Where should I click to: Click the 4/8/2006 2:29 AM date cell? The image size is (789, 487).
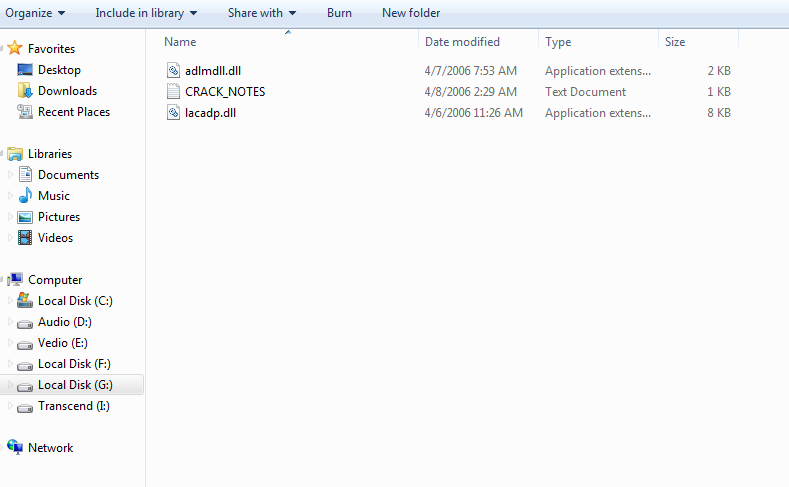coord(470,92)
